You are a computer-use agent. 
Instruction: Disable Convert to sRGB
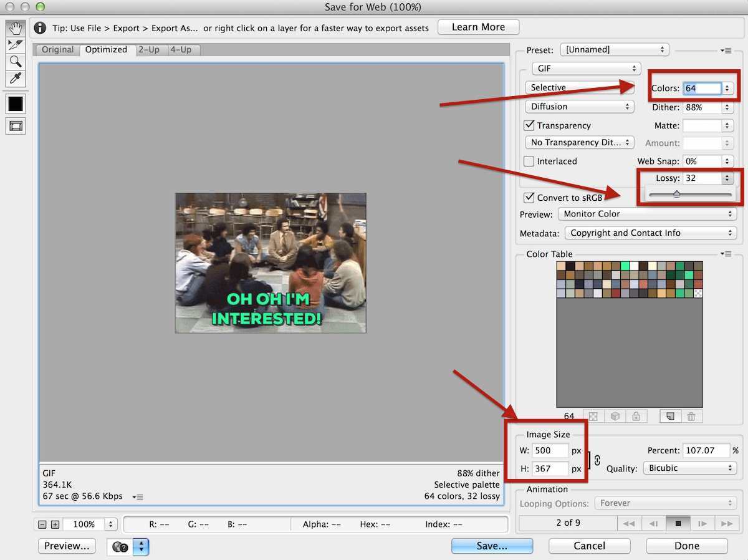(x=529, y=198)
